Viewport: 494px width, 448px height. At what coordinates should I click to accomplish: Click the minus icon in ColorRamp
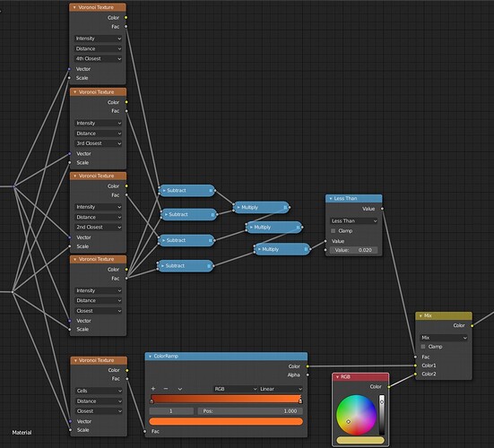pos(166,389)
